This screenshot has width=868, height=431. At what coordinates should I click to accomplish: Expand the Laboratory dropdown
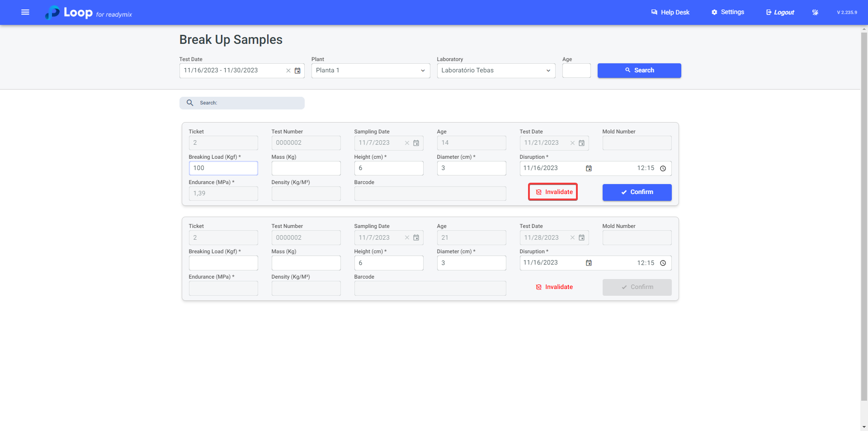pyautogui.click(x=496, y=71)
